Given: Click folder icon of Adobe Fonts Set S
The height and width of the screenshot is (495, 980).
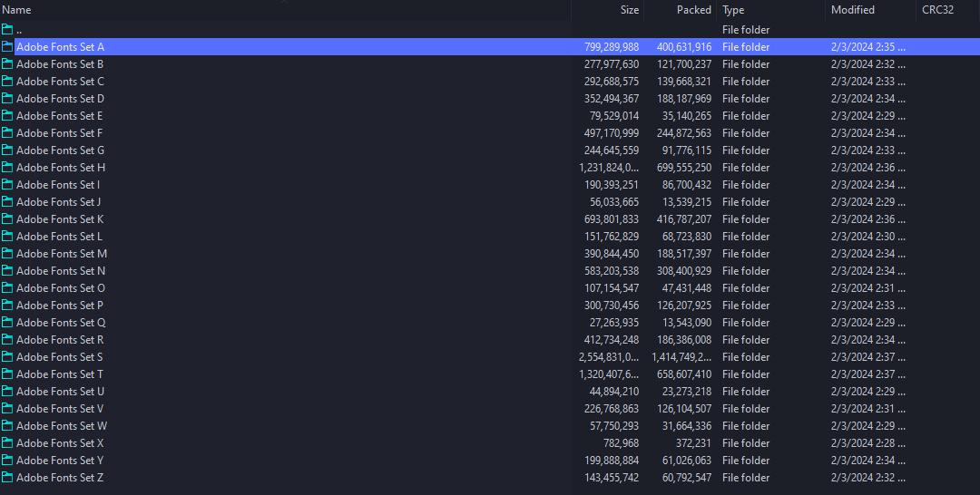Looking at the screenshot, I should click(7, 357).
